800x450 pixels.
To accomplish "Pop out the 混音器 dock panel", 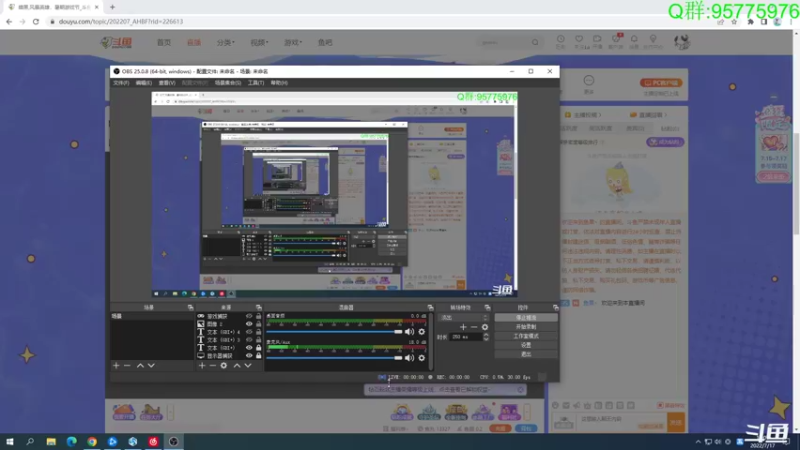I will pos(430,308).
